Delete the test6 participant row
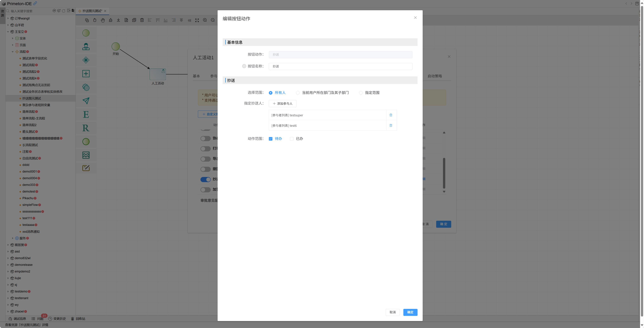644x328 pixels. pyautogui.click(x=391, y=125)
